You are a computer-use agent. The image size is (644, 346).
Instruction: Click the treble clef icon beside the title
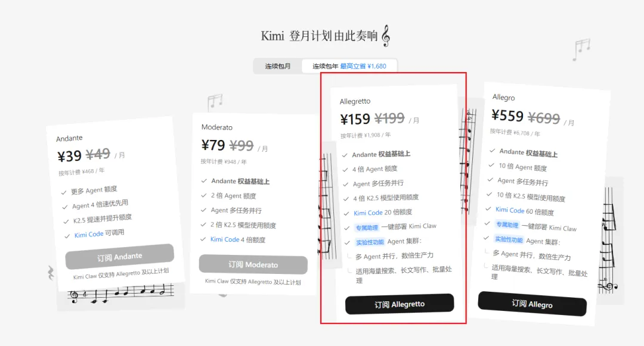386,36
